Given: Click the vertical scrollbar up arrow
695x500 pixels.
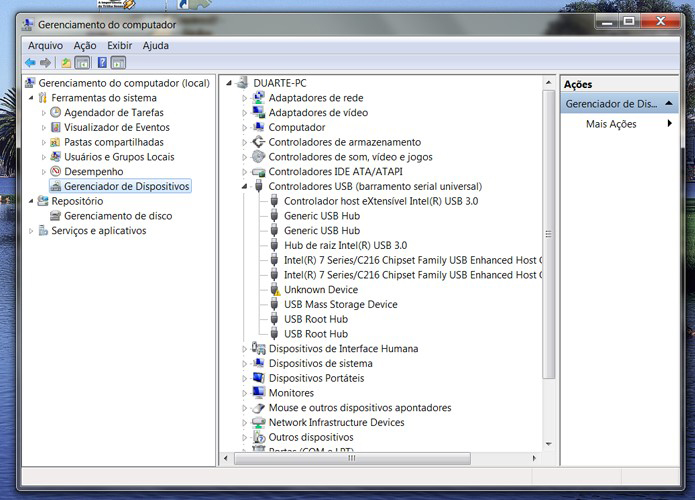Looking at the screenshot, I should point(549,83).
